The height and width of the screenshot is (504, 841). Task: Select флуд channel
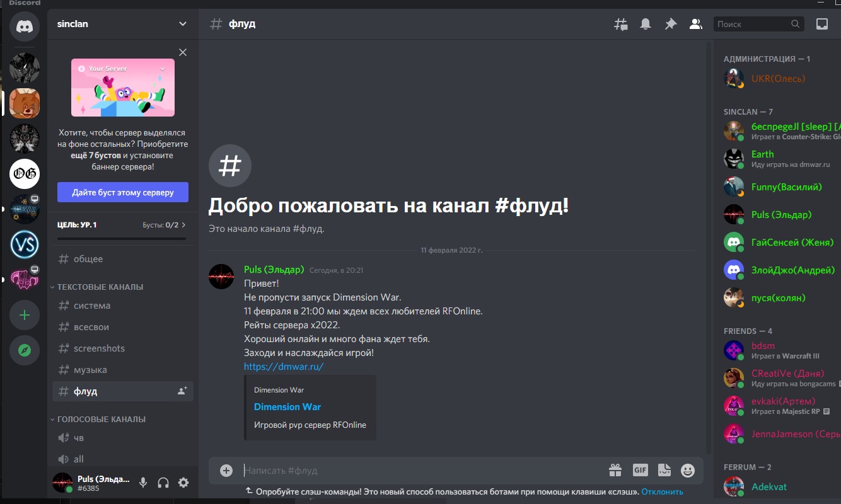tap(123, 391)
